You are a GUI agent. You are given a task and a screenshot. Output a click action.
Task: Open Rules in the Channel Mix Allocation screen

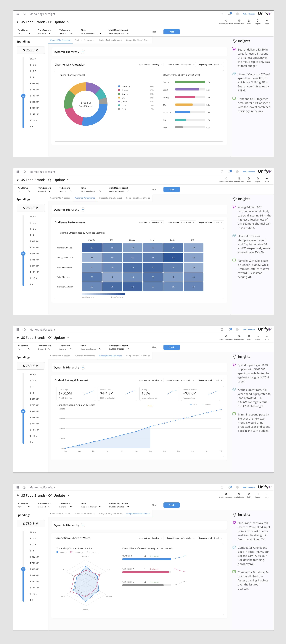point(249,22)
